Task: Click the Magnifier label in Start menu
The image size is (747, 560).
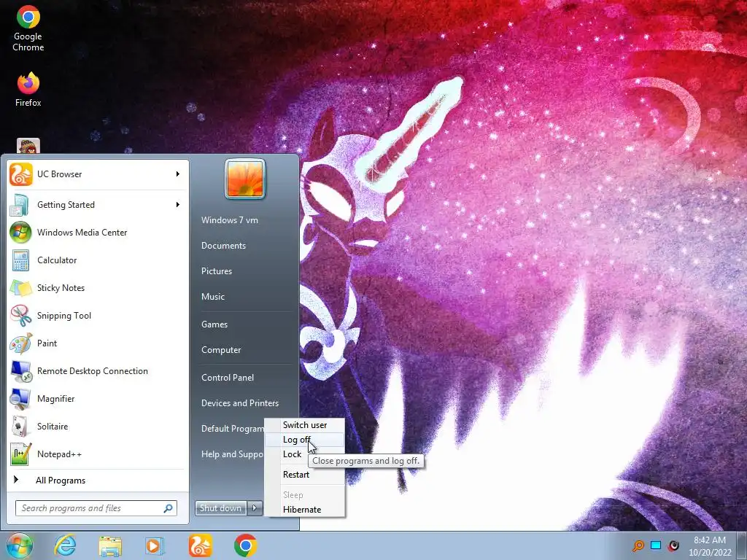Action: pos(55,399)
